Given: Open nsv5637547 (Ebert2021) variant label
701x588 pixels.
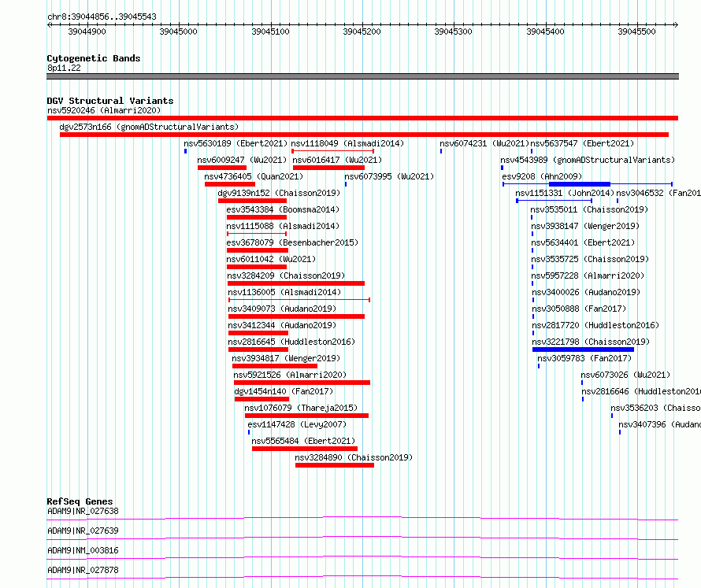Looking at the screenshot, I should (582, 143).
